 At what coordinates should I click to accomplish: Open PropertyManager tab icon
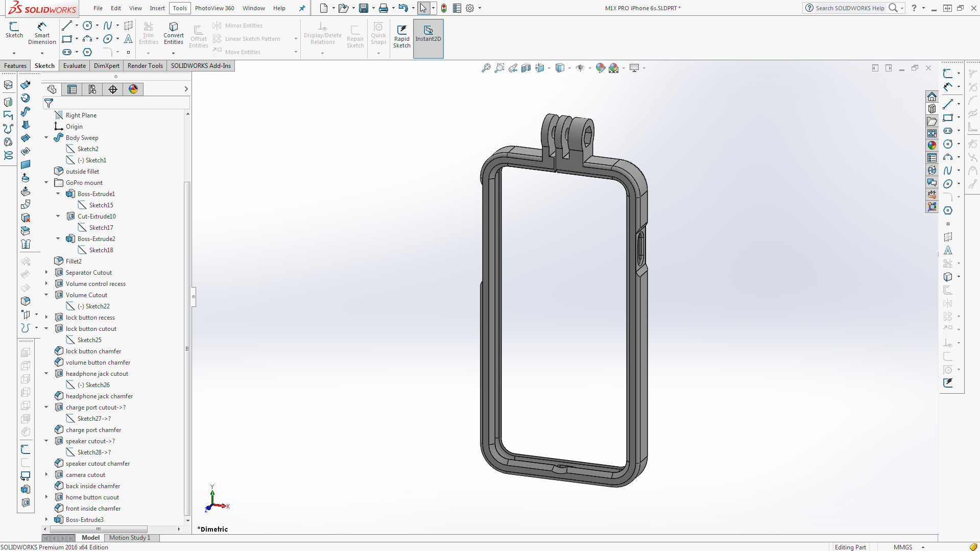(72, 89)
